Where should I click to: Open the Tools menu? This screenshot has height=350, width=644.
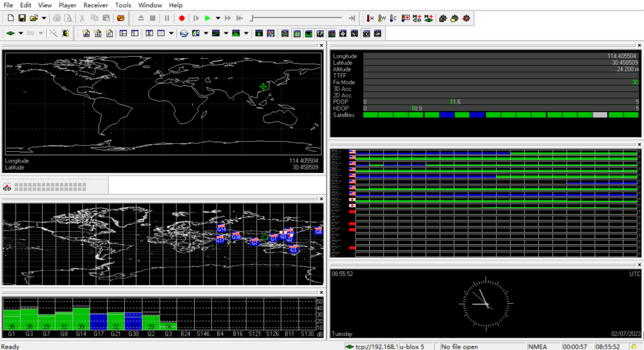[123, 5]
